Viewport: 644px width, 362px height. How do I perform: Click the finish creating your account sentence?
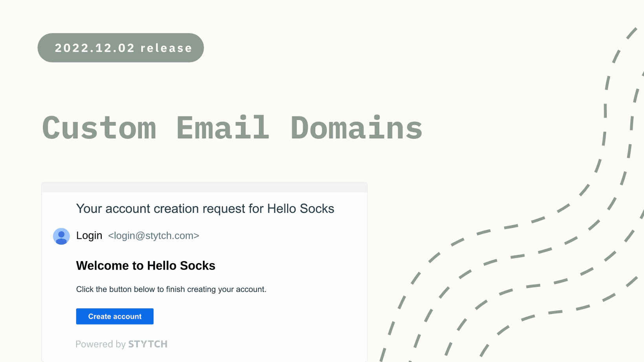click(171, 289)
